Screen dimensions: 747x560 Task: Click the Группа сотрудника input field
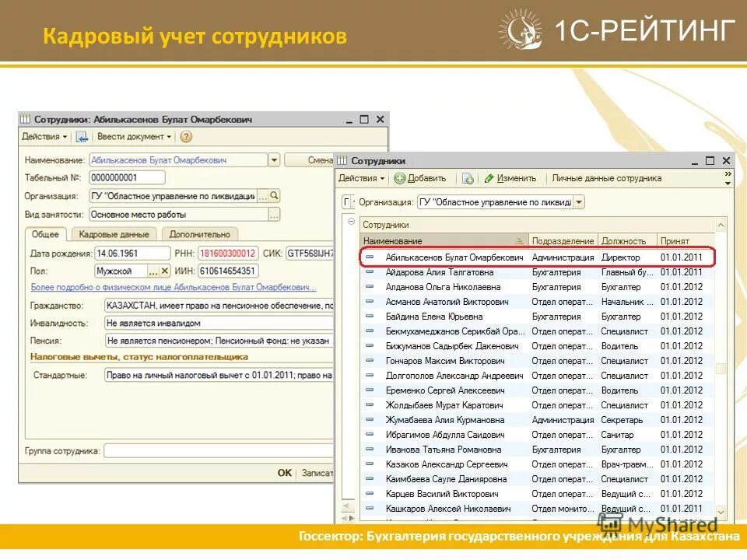(x=219, y=450)
